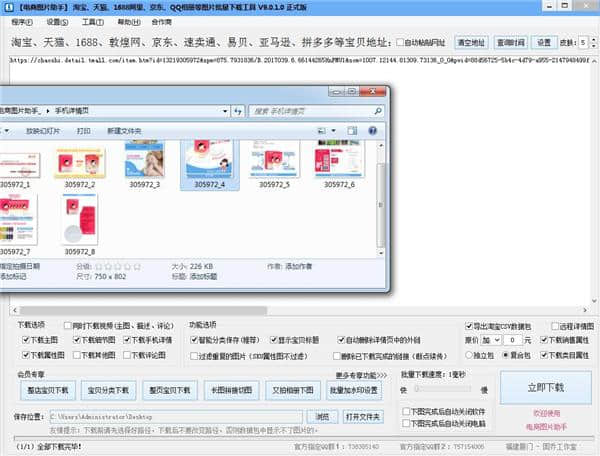
Task: Click 新建文件夹 in Explorer toolbar
Action: click(x=124, y=131)
